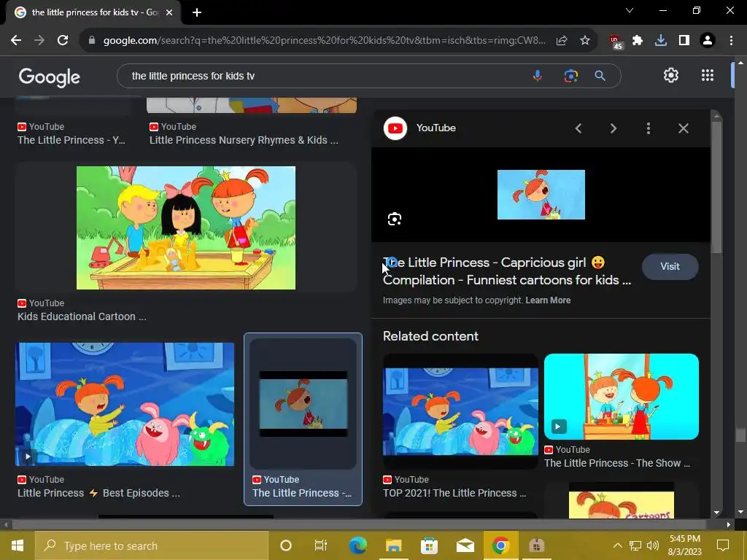This screenshot has height=560, width=747.
Task: Click the Visit button
Action: [670, 267]
